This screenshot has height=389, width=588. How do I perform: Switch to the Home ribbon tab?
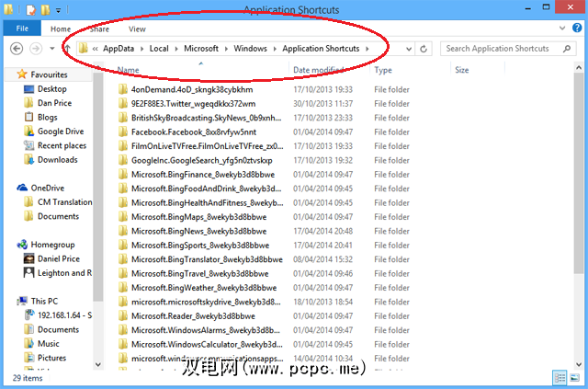(61, 29)
